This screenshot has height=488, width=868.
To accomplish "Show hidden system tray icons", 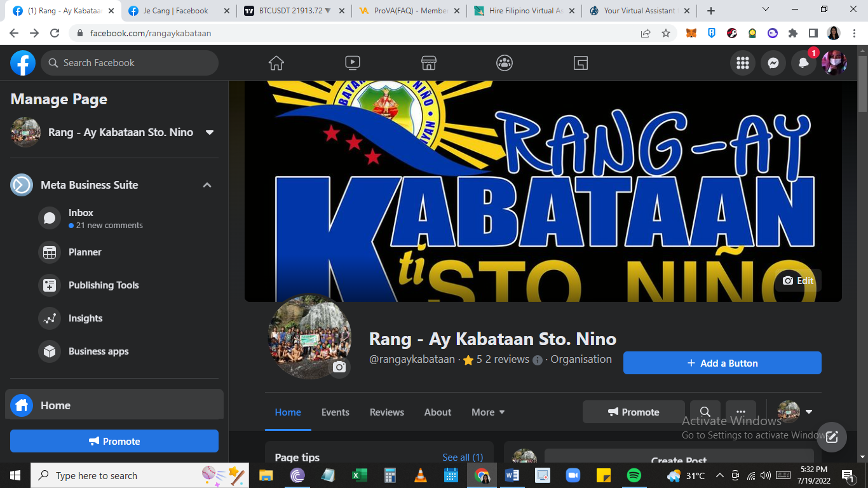I will click(x=720, y=475).
